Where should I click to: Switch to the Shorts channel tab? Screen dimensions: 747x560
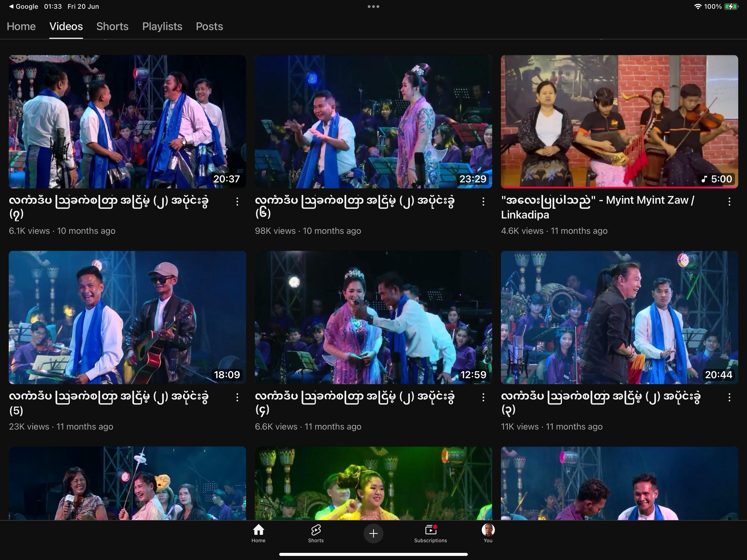[x=112, y=26]
